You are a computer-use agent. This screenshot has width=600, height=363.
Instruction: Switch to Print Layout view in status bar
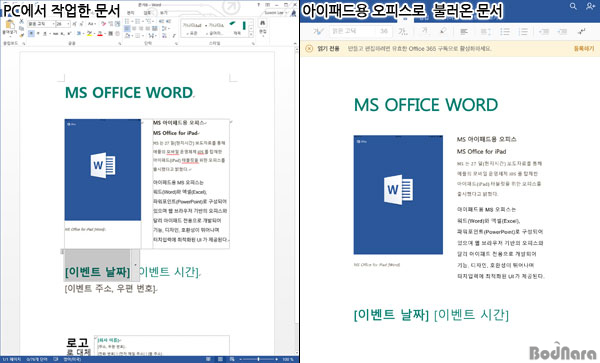point(220,360)
